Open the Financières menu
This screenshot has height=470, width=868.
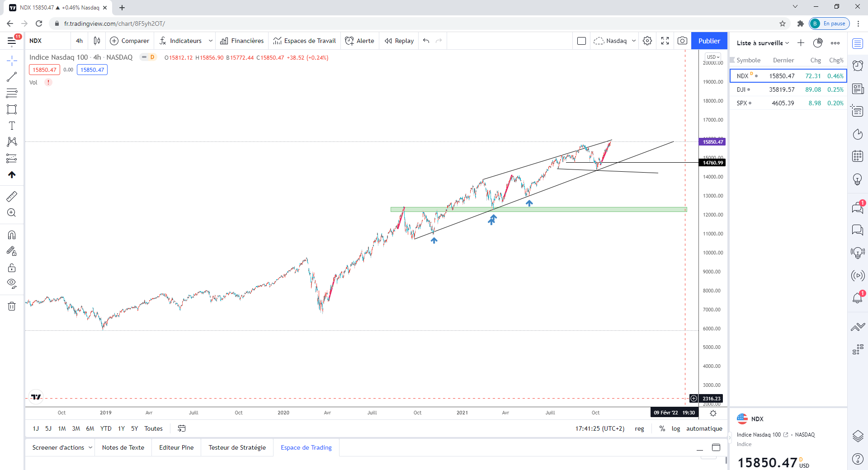pos(242,41)
